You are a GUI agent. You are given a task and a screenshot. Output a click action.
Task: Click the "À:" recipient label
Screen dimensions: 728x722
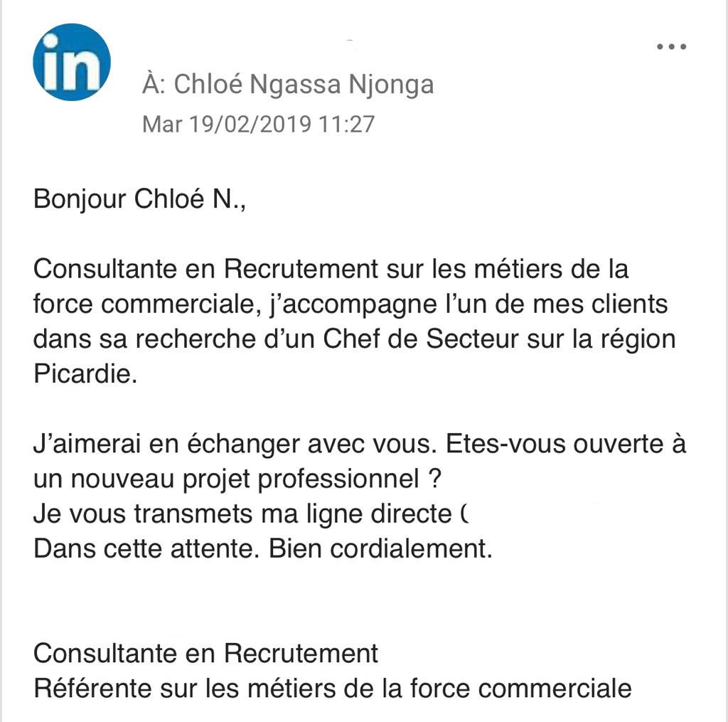(155, 85)
